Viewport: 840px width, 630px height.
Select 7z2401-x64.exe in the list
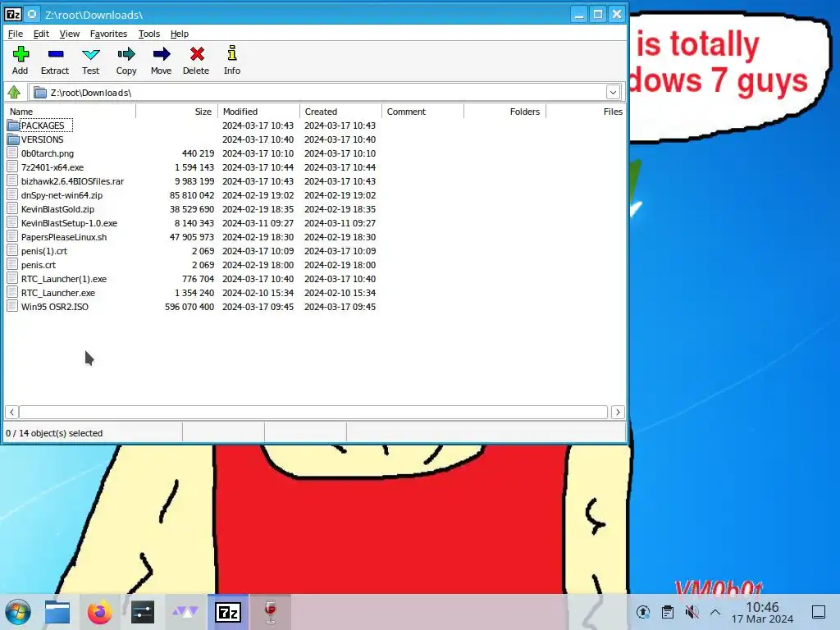(x=52, y=167)
